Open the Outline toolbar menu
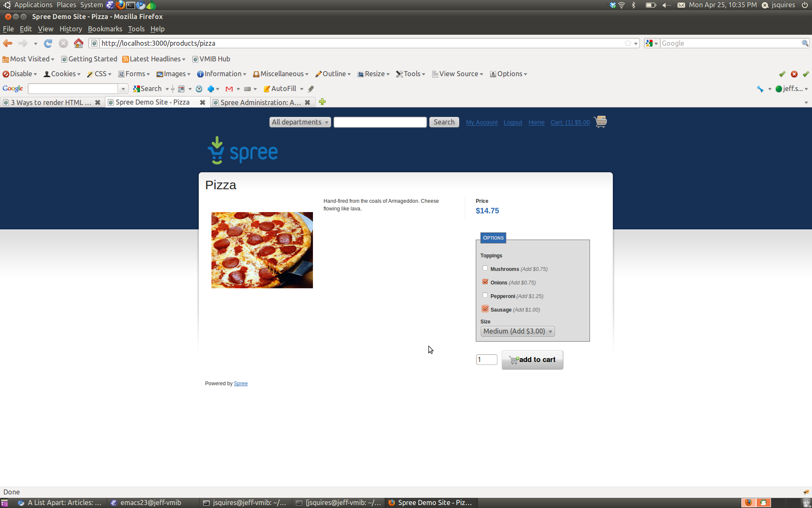The width and height of the screenshot is (812, 508). (x=335, y=74)
